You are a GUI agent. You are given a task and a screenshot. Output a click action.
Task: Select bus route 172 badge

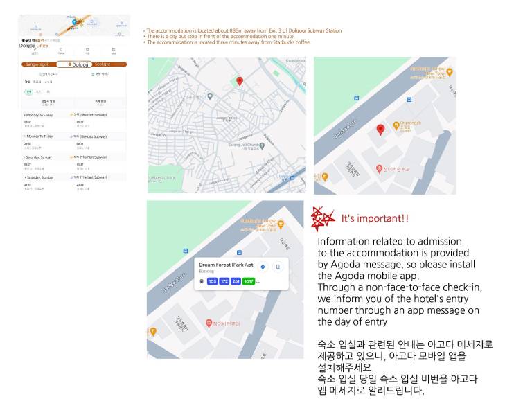224,281
